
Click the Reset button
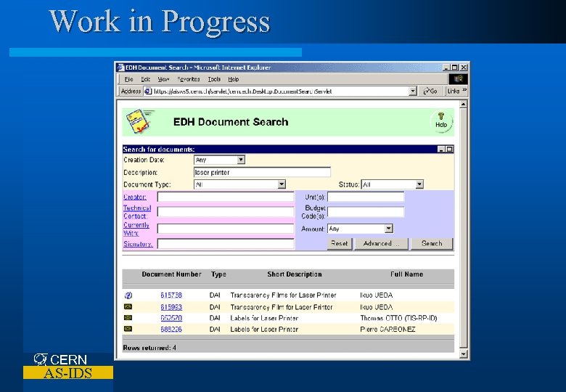point(340,244)
